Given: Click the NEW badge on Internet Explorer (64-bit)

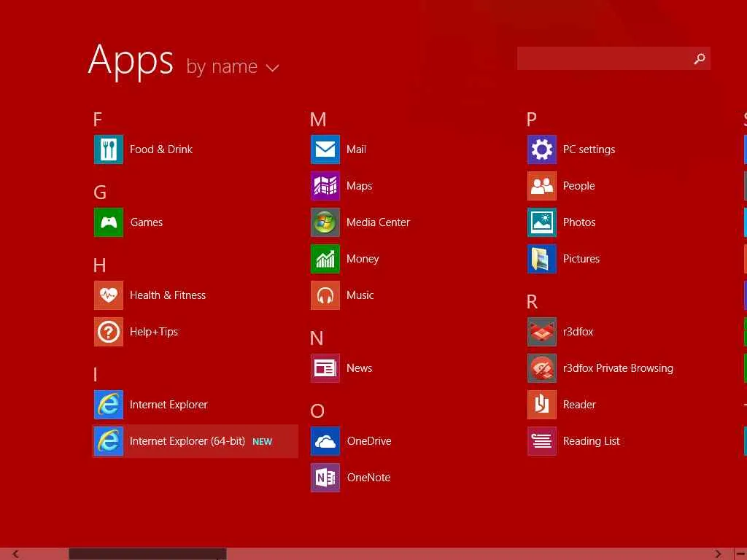Looking at the screenshot, I should point(263,442).
